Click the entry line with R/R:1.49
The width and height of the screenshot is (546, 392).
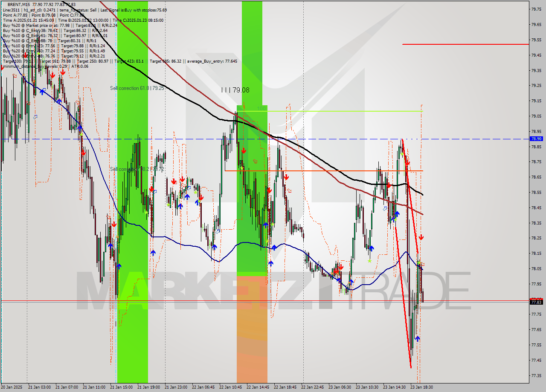[x=54, y=51]
